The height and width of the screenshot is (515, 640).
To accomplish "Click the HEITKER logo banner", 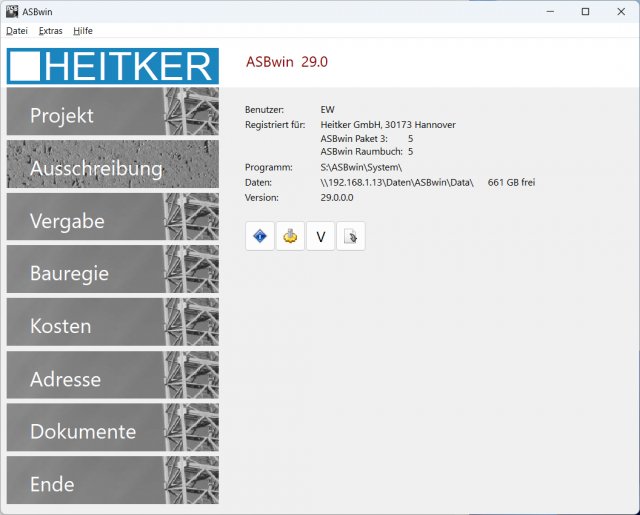I will [x=112, y=65].
